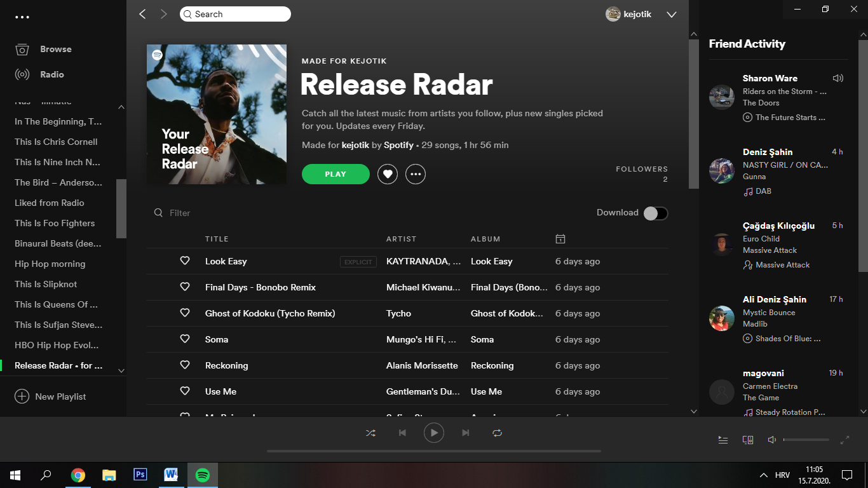Screen dimensions: 868x488
Task: Click the green PLAY button
Action: [x=336, y=174]
